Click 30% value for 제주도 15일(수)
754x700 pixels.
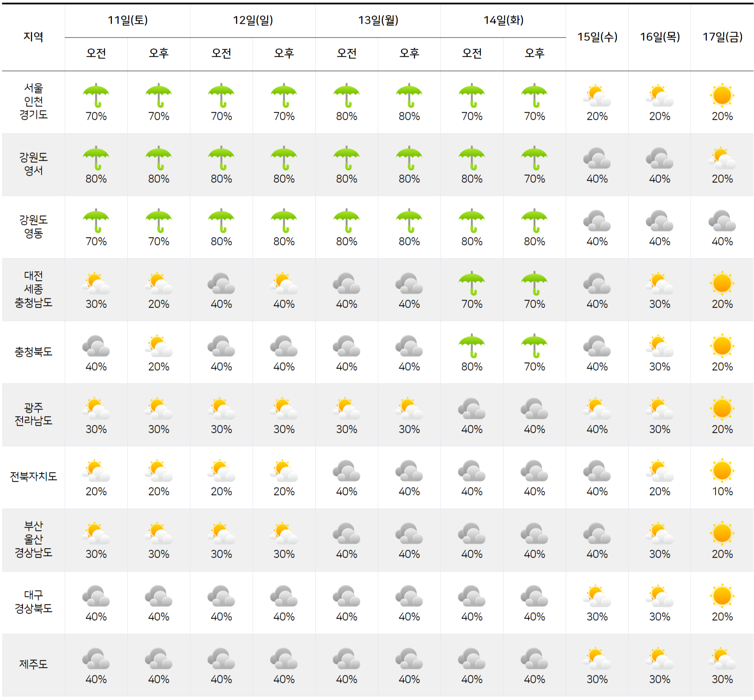pos(597,679)
